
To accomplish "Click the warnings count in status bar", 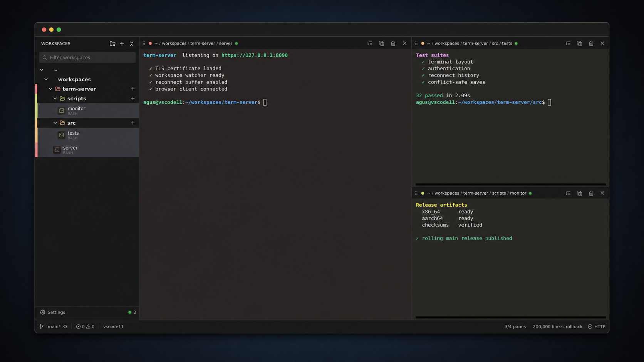I will pos(90,327).
